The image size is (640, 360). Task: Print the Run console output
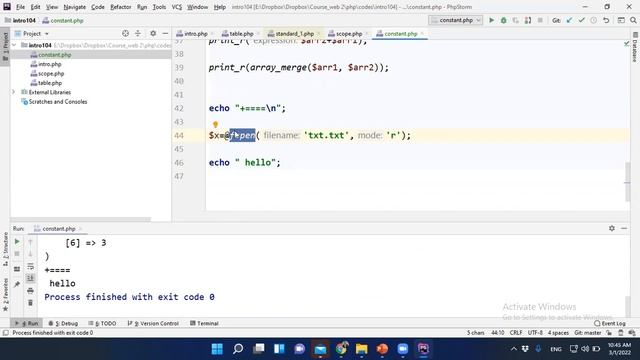point(31,291)
